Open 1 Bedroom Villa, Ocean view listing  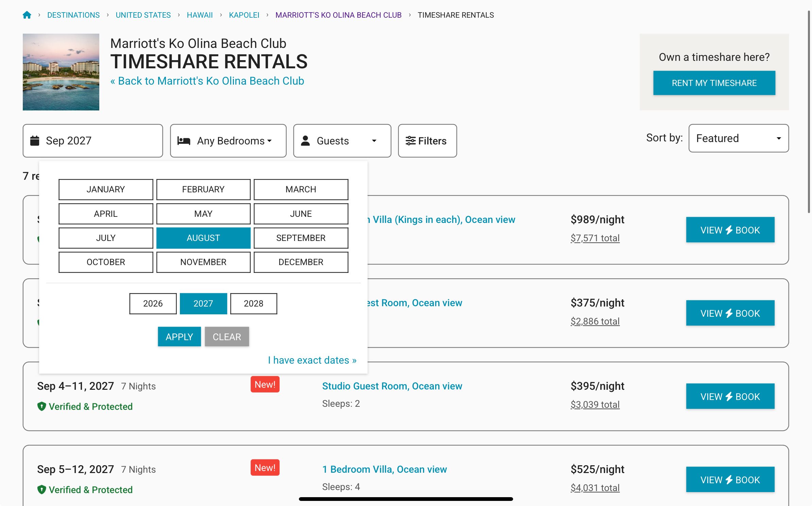(x=384, y=469)
